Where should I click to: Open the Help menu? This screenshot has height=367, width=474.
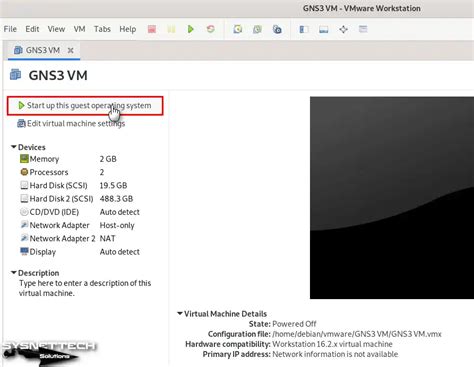point(128,29)
